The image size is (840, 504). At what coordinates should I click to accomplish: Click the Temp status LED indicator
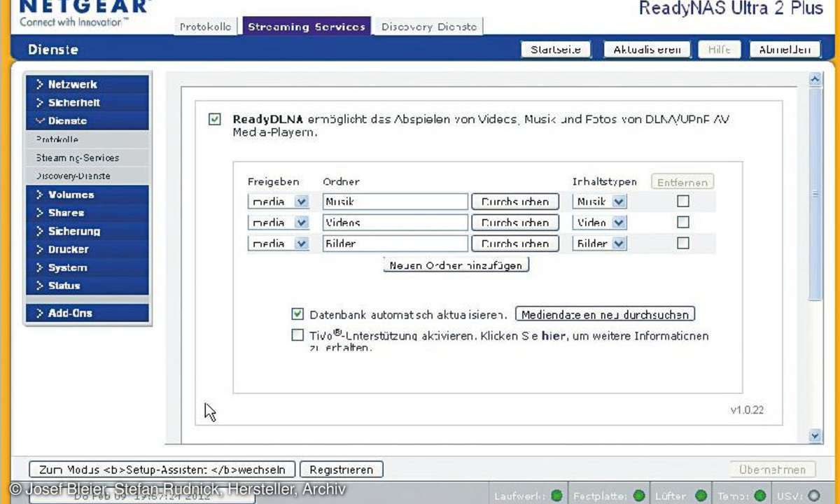pyautogui.click(x=759, y=496)
